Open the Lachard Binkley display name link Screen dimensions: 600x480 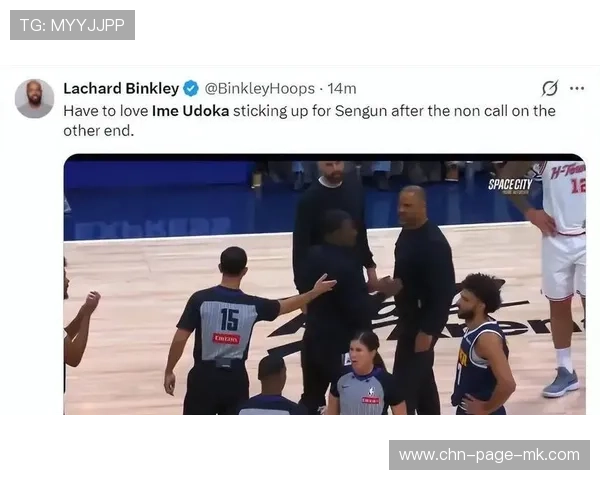coord(121,88)
